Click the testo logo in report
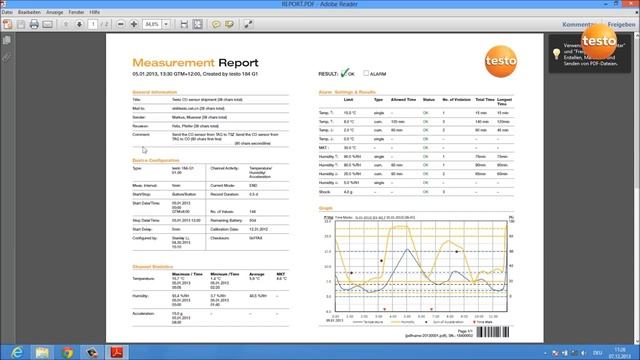640x360 pixels. click(x=501, y=61)
